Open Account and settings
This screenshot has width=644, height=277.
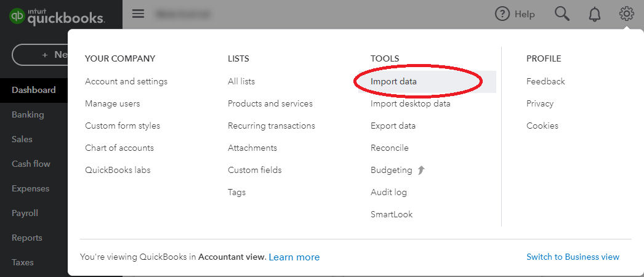tap(126, 81)
